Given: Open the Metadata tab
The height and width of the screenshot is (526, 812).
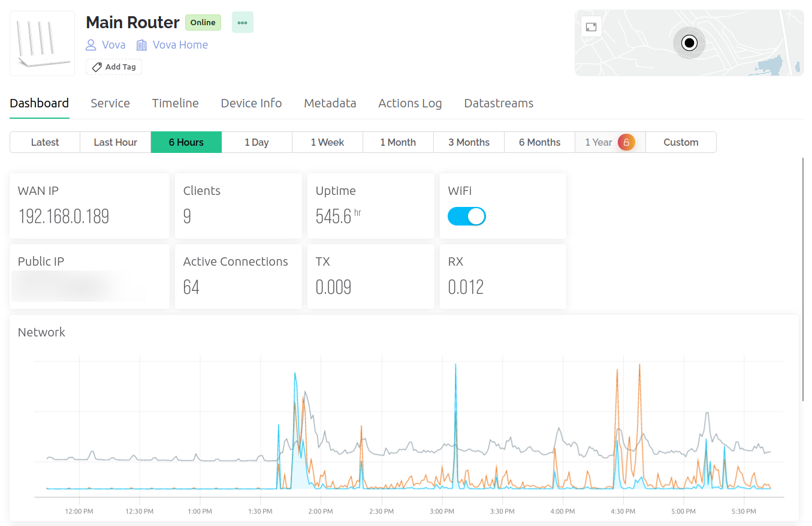Looking at the screenshot, I should pyautogui.click(x=330, y=103).
